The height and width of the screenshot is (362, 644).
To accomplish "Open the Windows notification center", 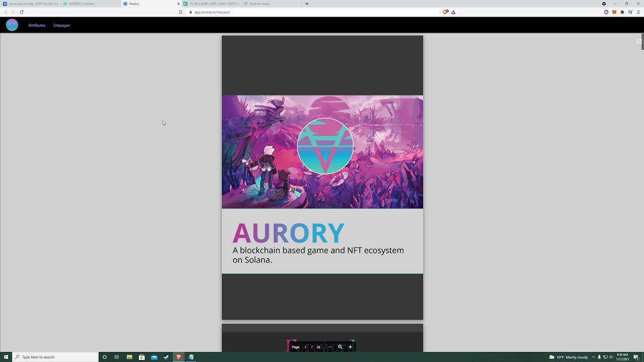I will (636, 357).
